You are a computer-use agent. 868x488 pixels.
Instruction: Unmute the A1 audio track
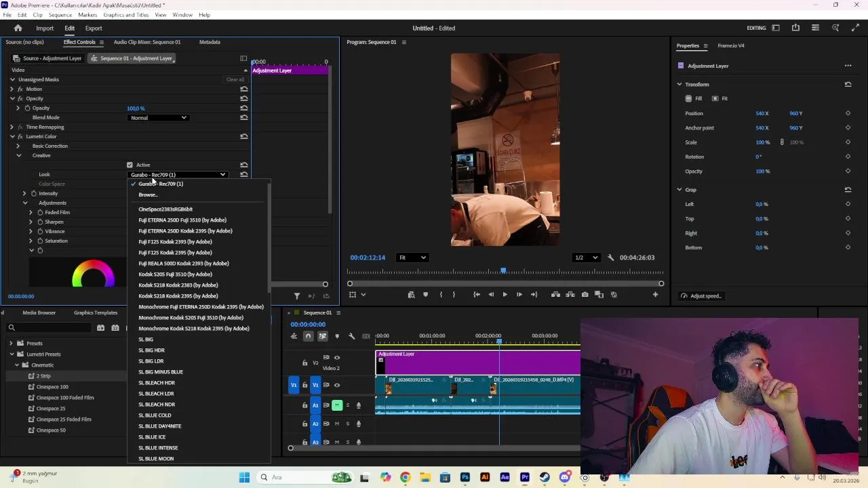(x=337, y=405)
